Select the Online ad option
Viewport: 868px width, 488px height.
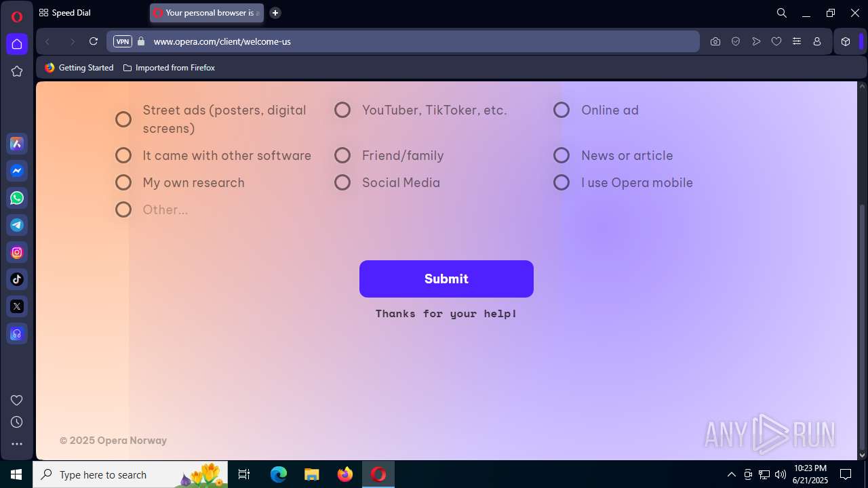pos(561,110)
